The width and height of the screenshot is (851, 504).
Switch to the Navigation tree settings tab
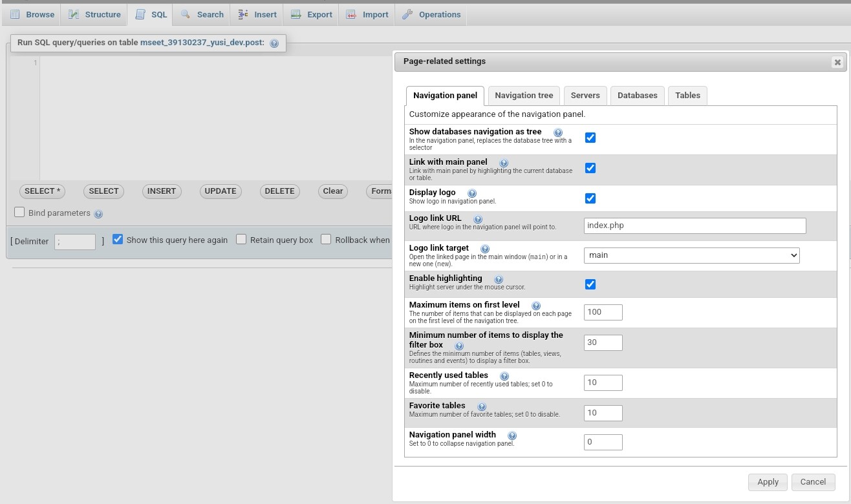(524, 96)
